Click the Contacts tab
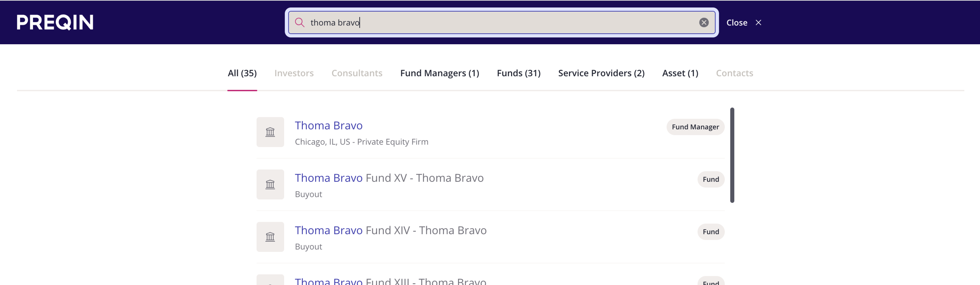This screenshot has width=980, height=285. 734,73
